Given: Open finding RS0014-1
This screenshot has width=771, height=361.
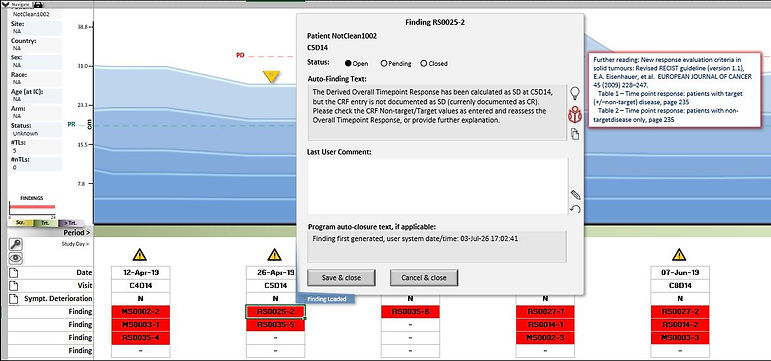Looking at the screenshot, I should click(x=545, y=325).
